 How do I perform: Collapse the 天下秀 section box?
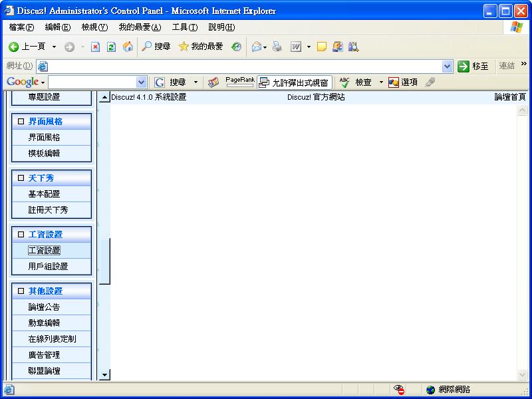(21, 178)
